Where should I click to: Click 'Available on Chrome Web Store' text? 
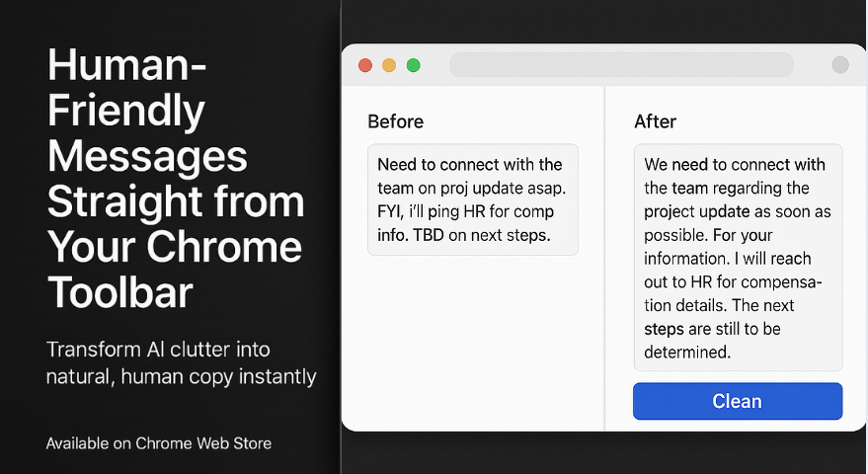click(159, 443)
